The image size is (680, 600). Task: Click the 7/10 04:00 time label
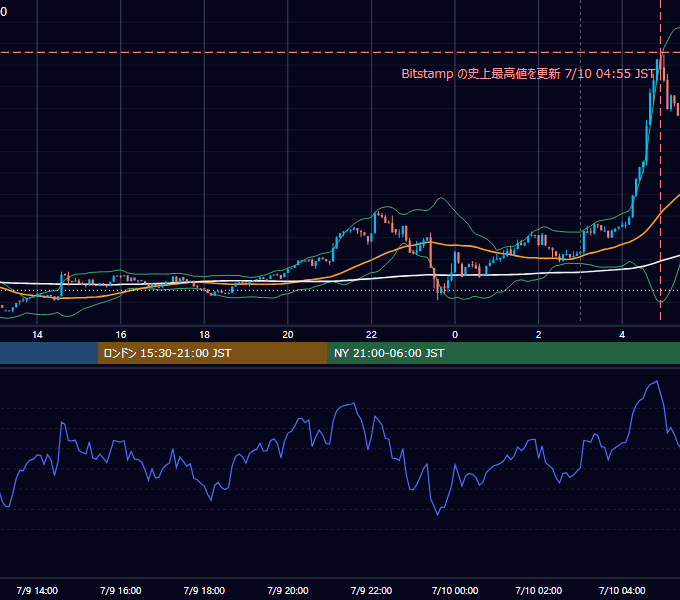coord(622,590)
